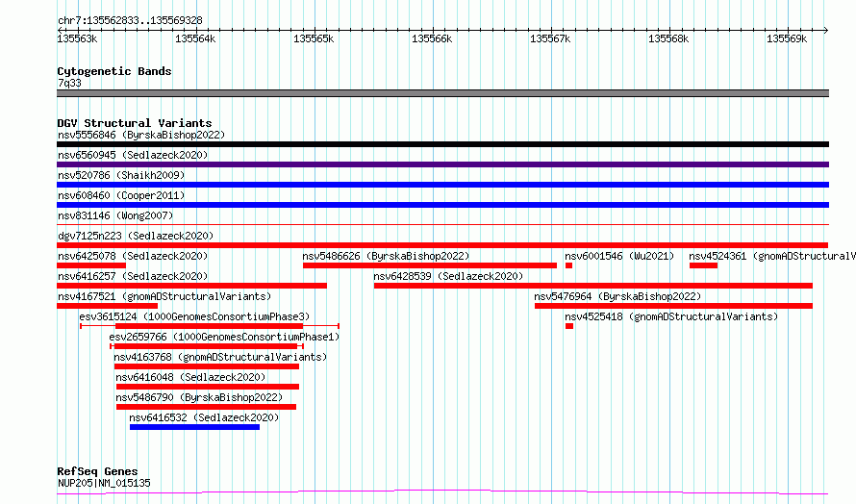Click the esv3615124 (1000GenomesConsortiumPhase3) label
Viewport: 856px width, 504px height.
coord(194,316)
